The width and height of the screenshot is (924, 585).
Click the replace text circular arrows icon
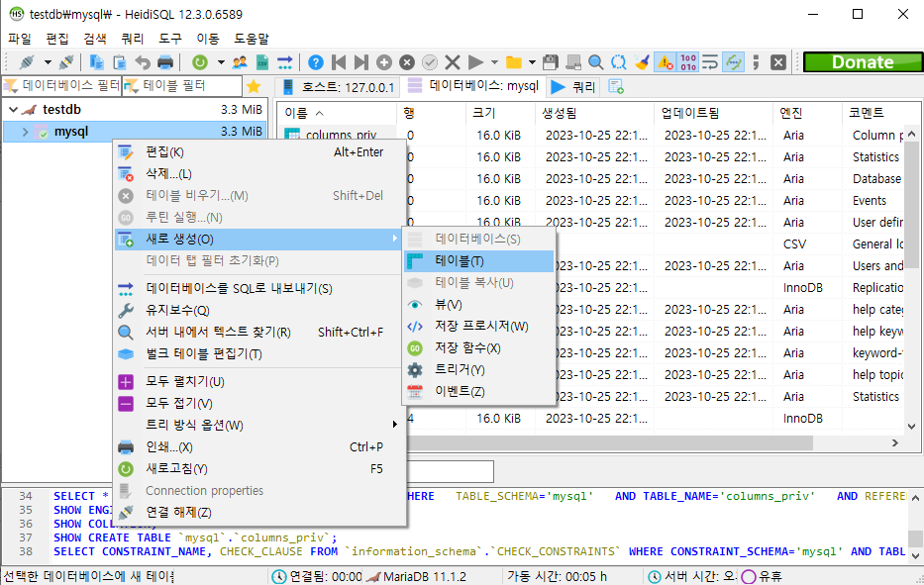(x=619, y=61)
